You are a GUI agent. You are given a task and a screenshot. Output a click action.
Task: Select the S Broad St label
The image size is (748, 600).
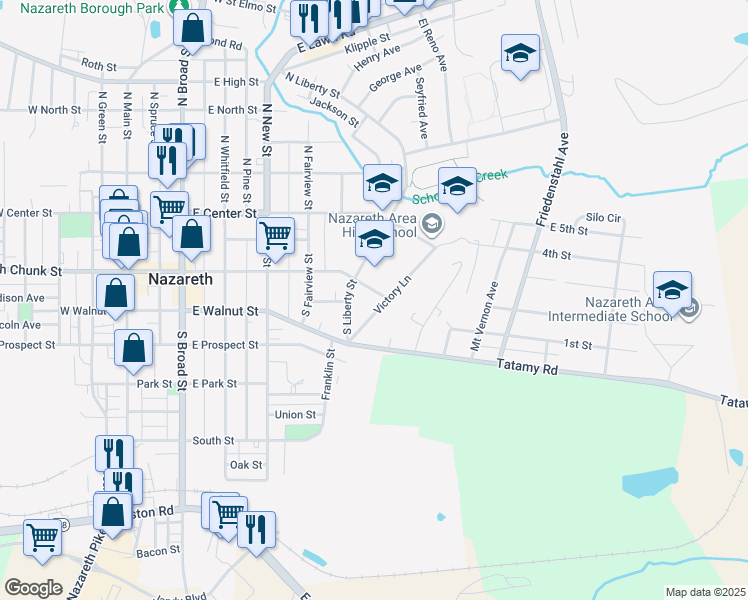click(181, 361)
